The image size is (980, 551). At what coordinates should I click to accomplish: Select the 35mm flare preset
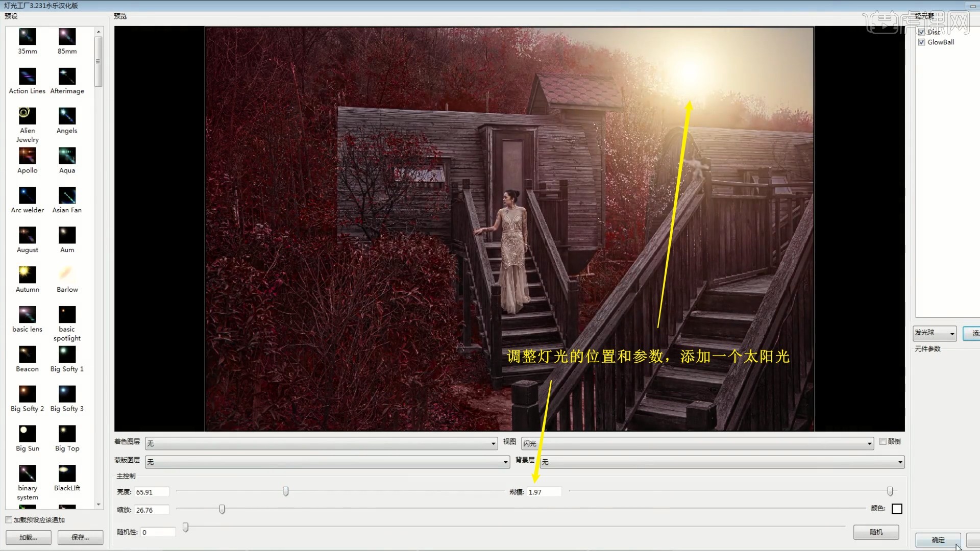tap(27, 37)
